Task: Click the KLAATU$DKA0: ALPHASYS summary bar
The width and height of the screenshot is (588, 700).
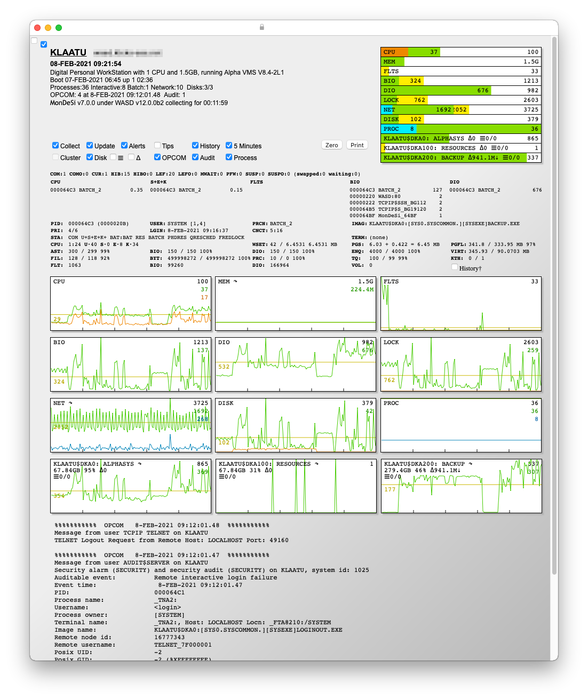Action: (x=461, y=139)
